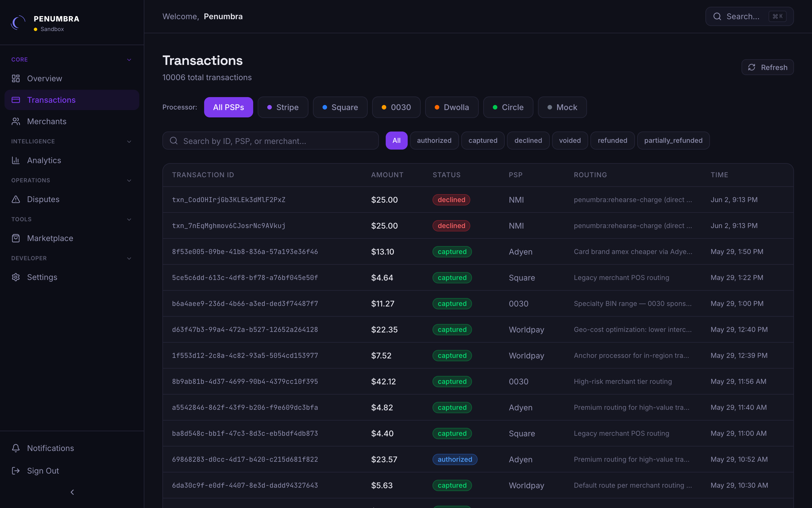Click the Search by ID, PSP, or merchant field
Viewport: 812px width, 508px height.
tap(270, 141)
